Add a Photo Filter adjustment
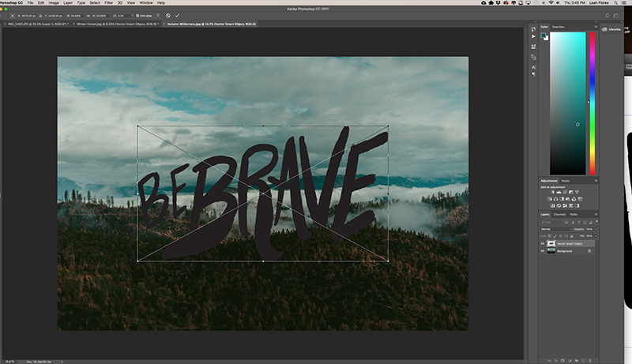 (568, 199)
